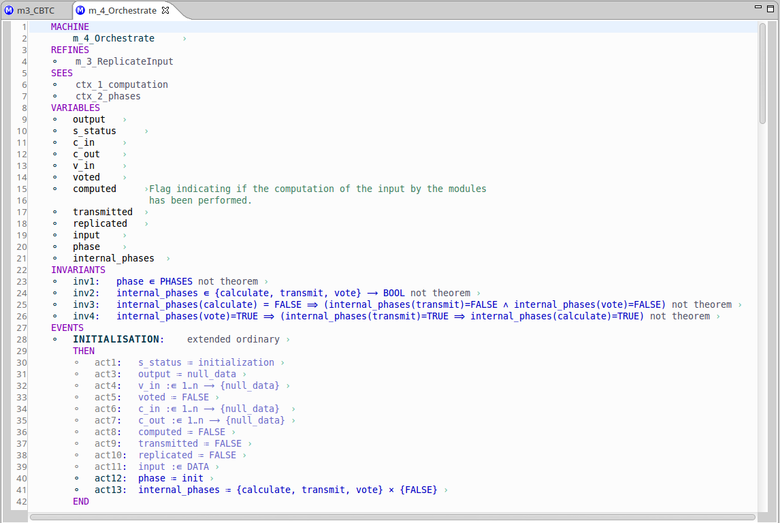Click the bullet marker beside variable voted
Viewport: 780px width, 523px height.
click(56, 177)
